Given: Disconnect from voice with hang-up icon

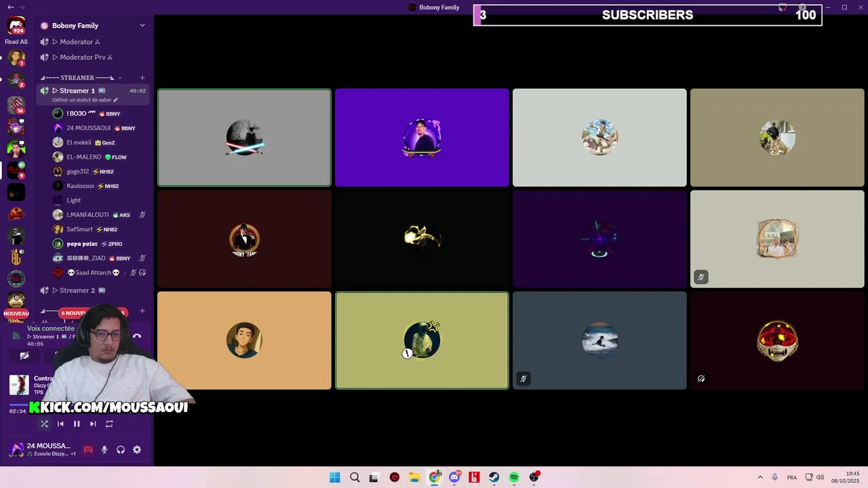Looking at the screenshot, I should (x=137, y=335).
